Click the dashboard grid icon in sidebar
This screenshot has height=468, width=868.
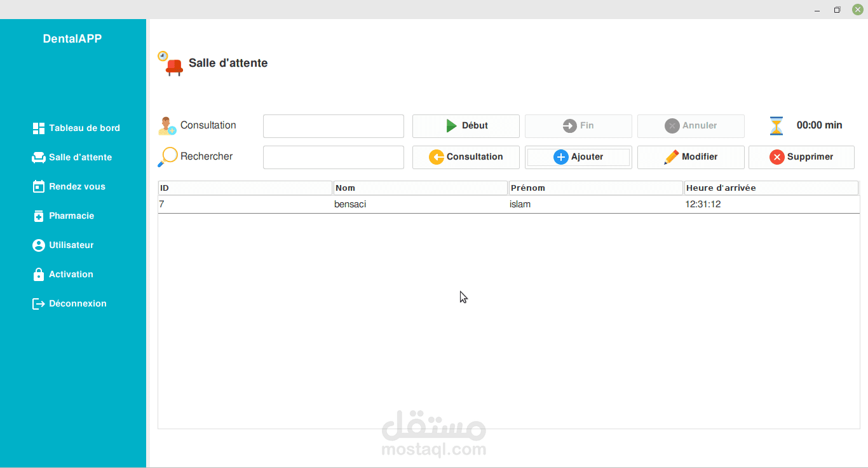tap(38, 128)
